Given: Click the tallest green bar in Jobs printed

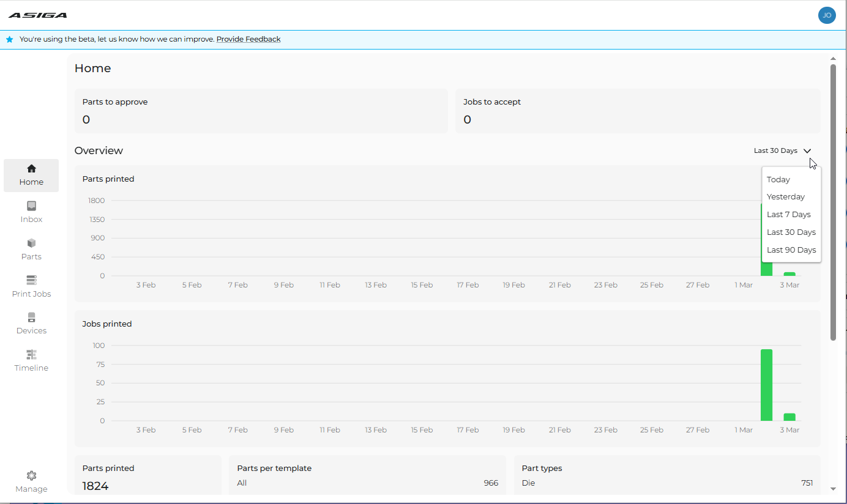Looking at the screenshot, I should 766,385.
